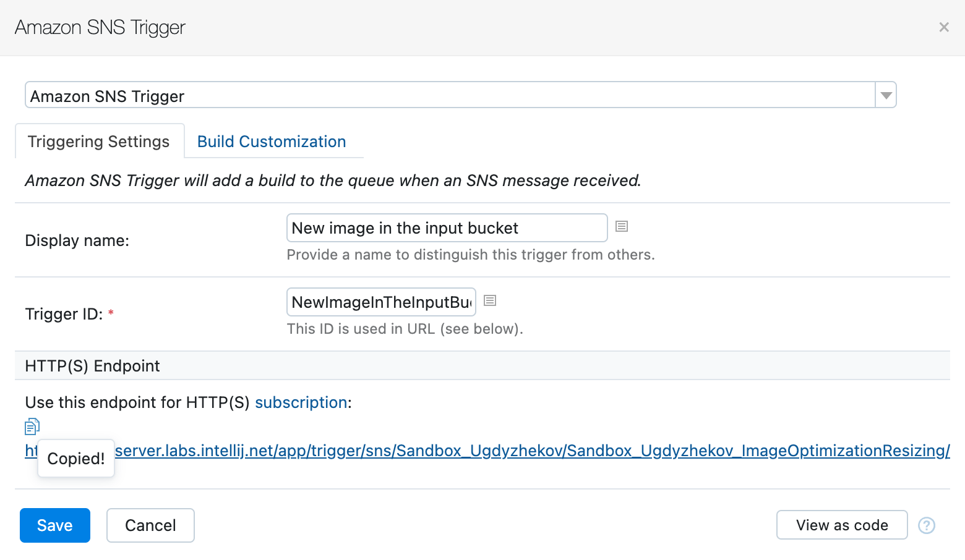This screenshot has width=965, height=560.
Task: Click the Trigger ID label
Action: [64, 314]
